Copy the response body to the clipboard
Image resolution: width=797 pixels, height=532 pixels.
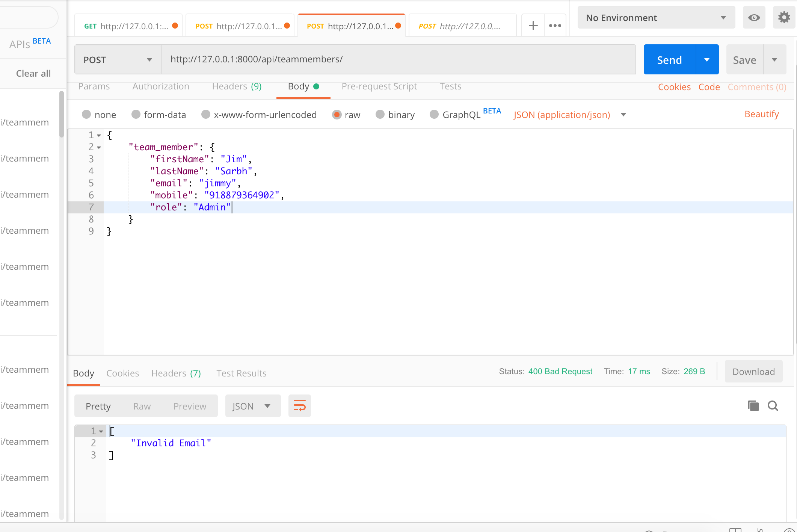[753, 406]
